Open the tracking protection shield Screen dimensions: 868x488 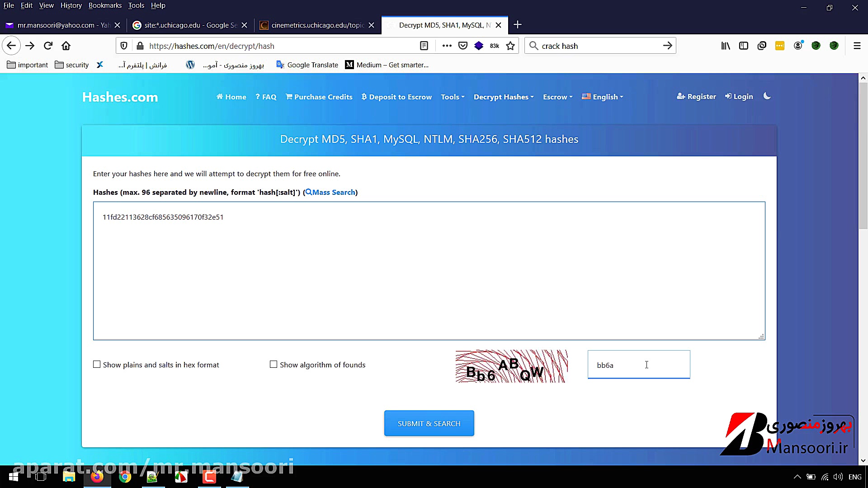[124, 46]
